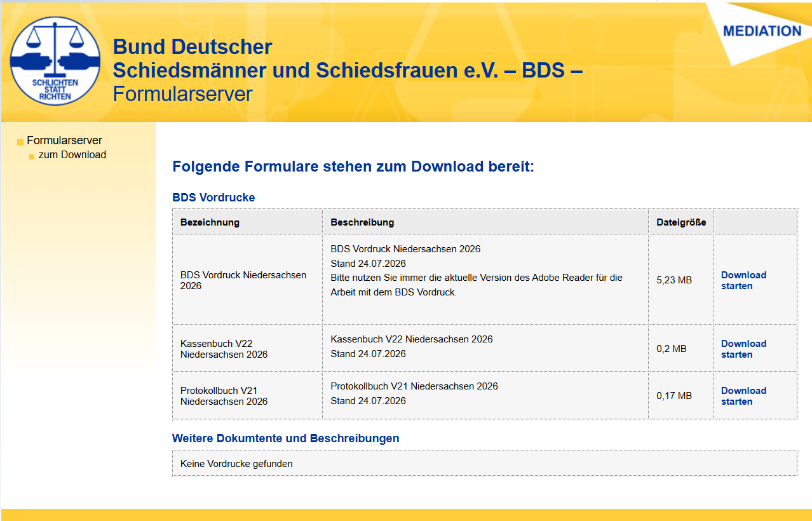Image resolution: width=812 pixels, height=521 pixels.
Task: Click the Formularserver header subtitle
Action: (x=183, y=94)
